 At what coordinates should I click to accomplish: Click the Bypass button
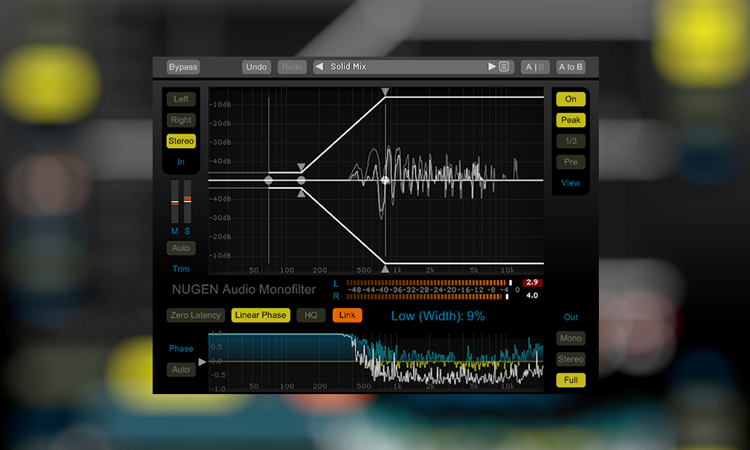[183, 67]
